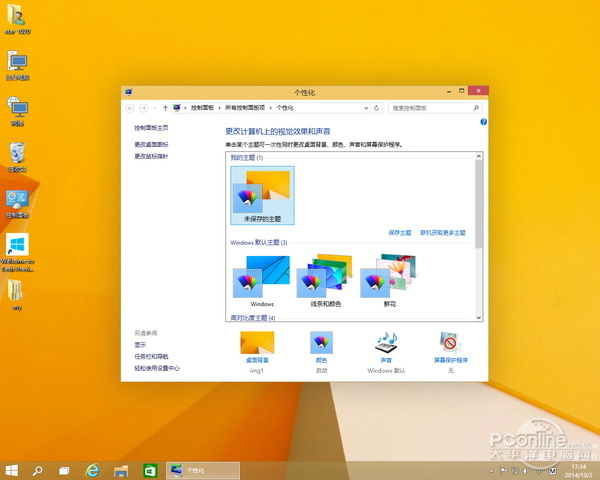Viewport: 600px width, 480px height.
Task: Select the 鲜花 (Flowers) theme thumbnail
Action: 389,277
